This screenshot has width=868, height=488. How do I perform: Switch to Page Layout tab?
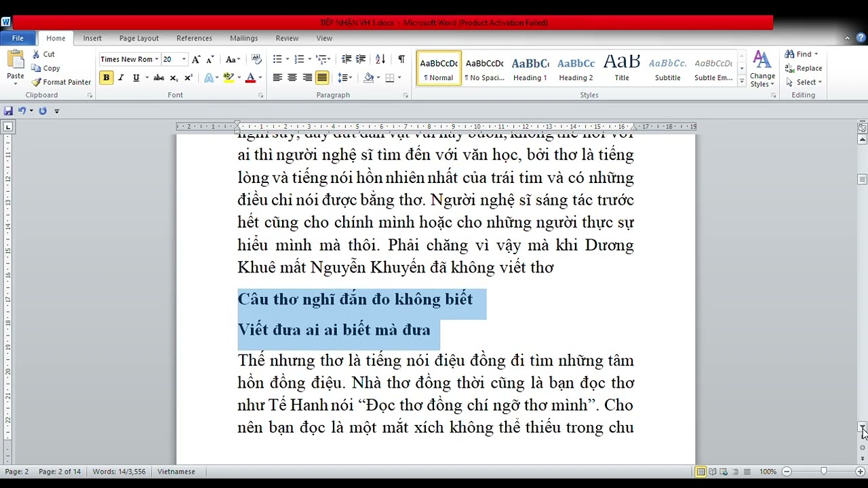(139, 38)
